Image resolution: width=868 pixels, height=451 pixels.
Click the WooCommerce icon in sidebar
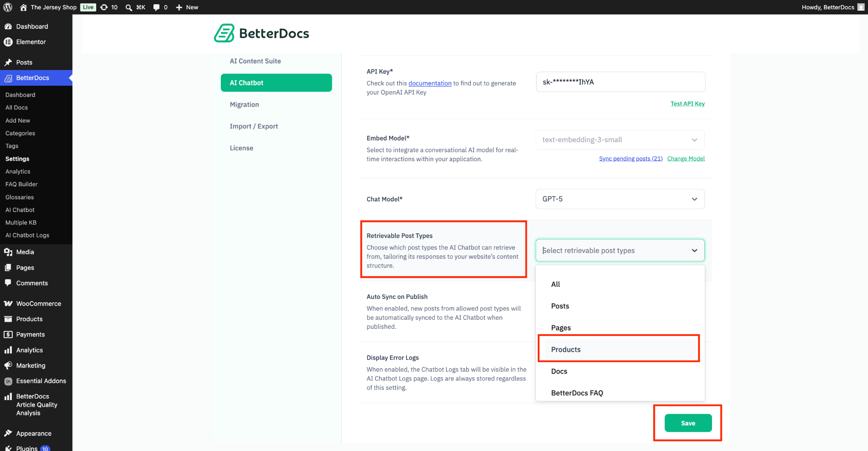point(8,304)
